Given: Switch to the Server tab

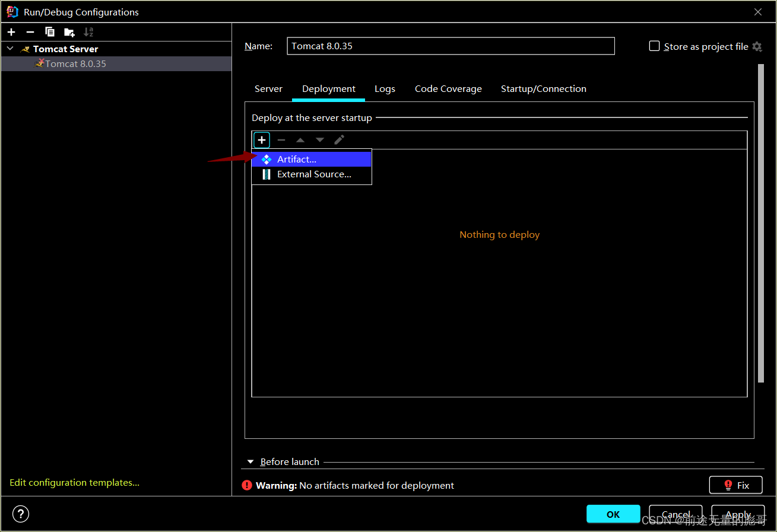Looking at the screenshot, I should click(x=268, y=89).
